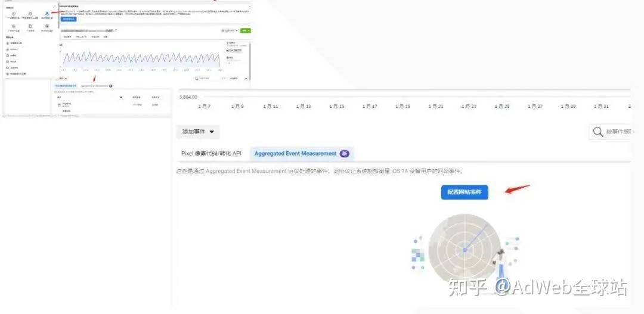Click the middle icon in the shortcuts top row
644x314 pixels.
(x=30, y=13)
